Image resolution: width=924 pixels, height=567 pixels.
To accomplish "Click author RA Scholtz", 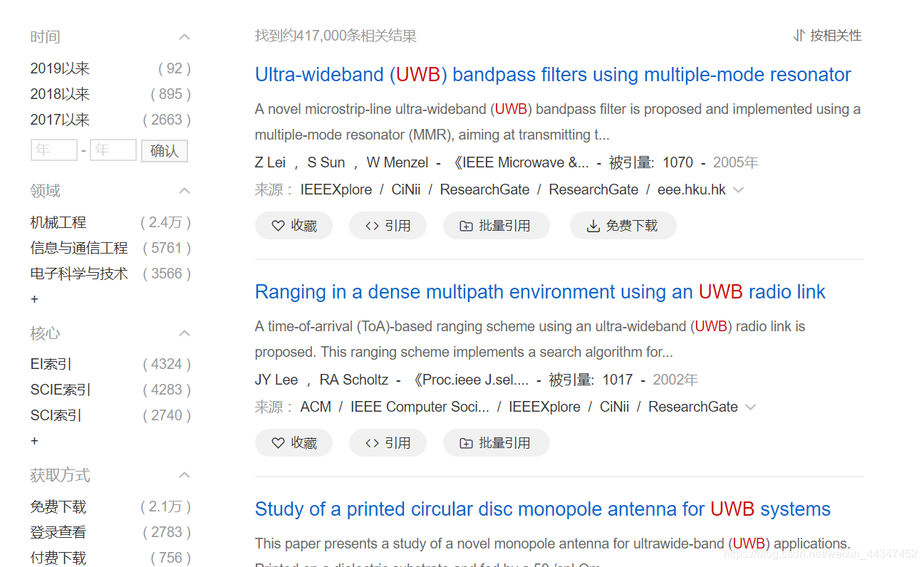I will tap(354, 380).
